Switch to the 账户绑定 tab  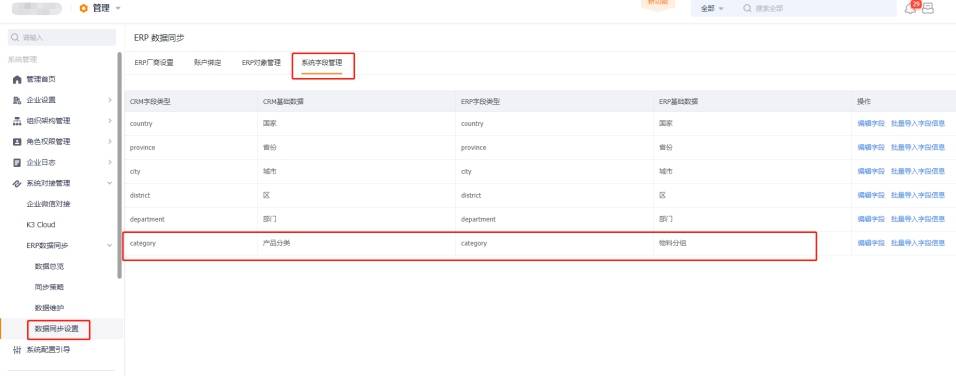tap(207, 63)
